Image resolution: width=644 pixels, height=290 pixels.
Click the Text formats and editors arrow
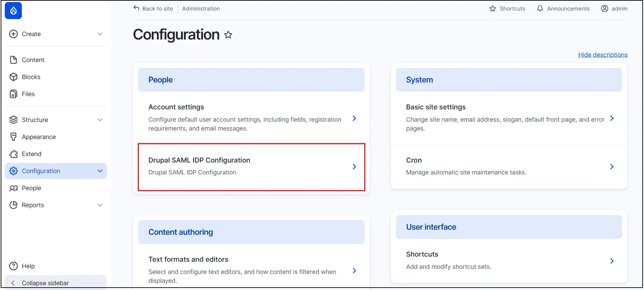354,271
